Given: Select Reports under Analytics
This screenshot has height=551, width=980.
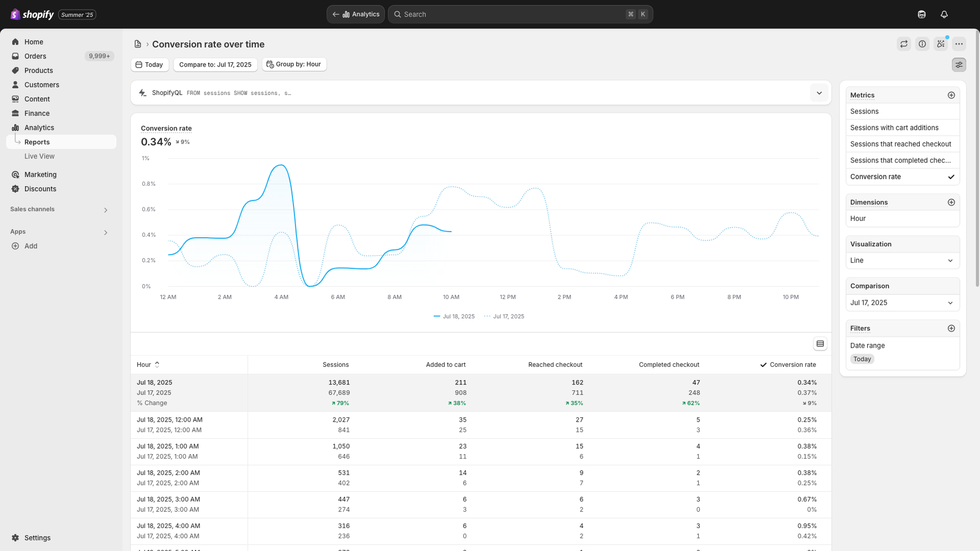Looking at the screenshot, I should pyautogui.click(x=61, y=142).
